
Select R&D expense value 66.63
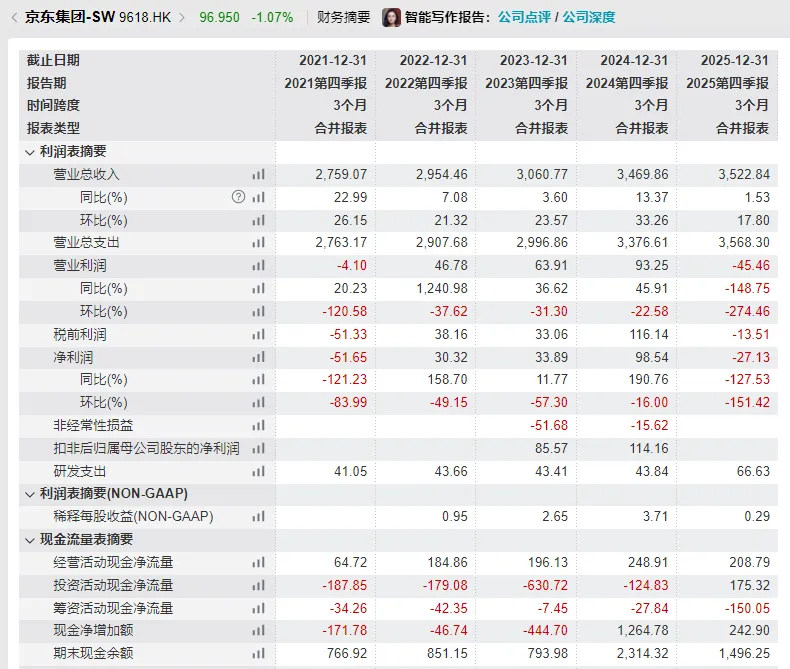click(x=753, y=471)
